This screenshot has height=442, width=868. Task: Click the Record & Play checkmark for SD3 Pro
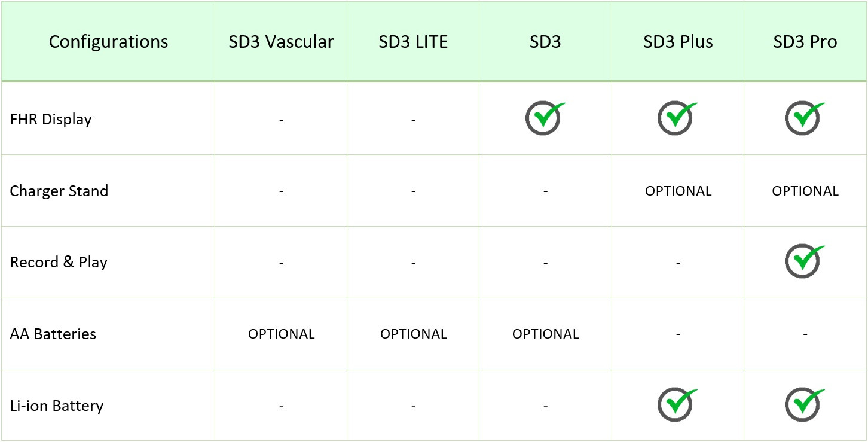pyautogui.click(x=805, y=261)
